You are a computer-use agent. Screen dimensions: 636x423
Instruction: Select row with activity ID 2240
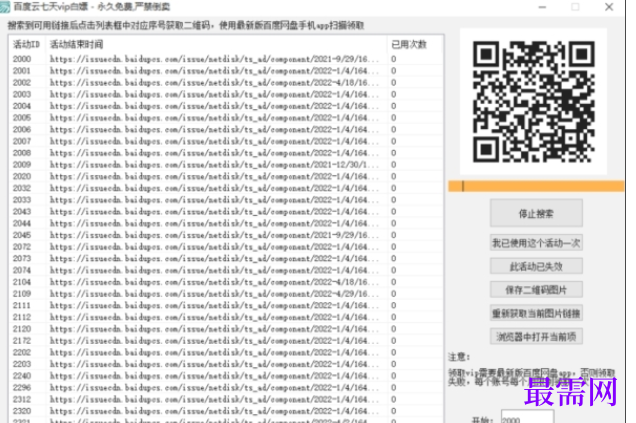(x=226, y=376)
